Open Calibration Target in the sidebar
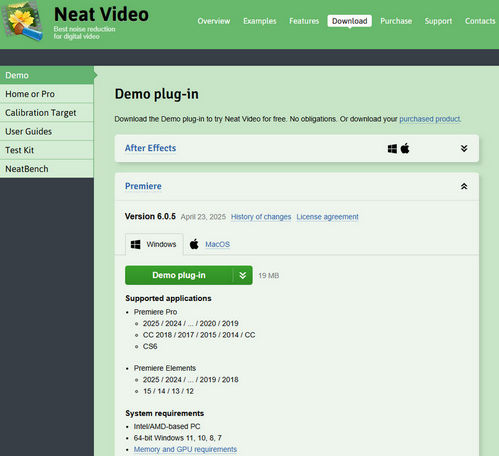This screenshot has width=499, height=456. tap(47, 113)
